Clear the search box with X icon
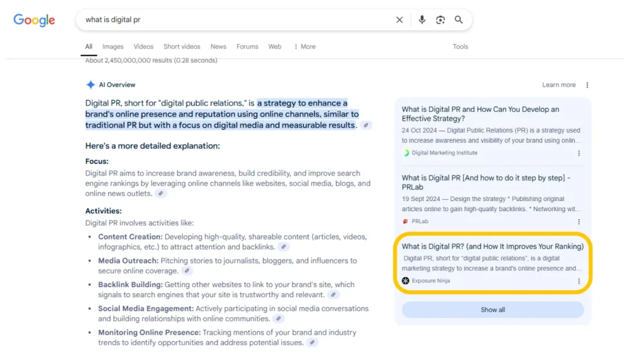Screen dimensions: 644x362 point(399,19)
